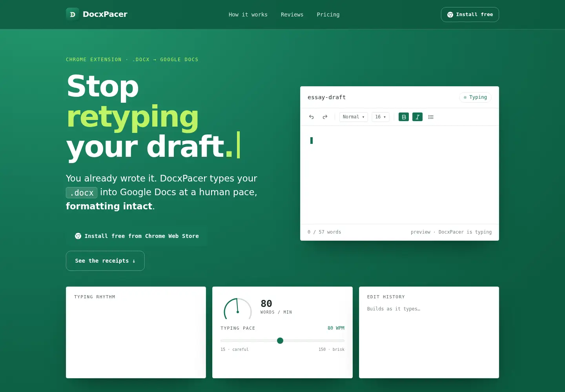565x392 pixels.
Task: Click the bulleted list icon
Action: pyautogui.click(x=431, y=117)
